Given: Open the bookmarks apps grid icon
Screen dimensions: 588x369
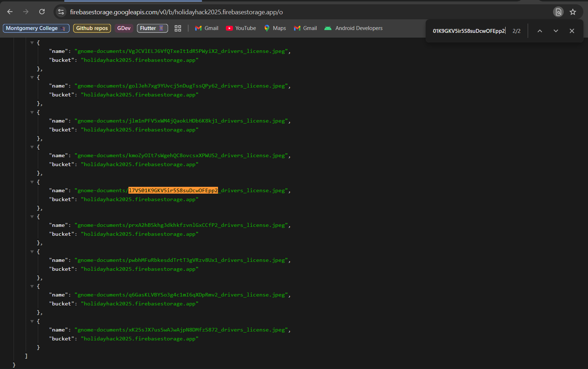Looking at the screenshot, I should click(x=178, y=28).
